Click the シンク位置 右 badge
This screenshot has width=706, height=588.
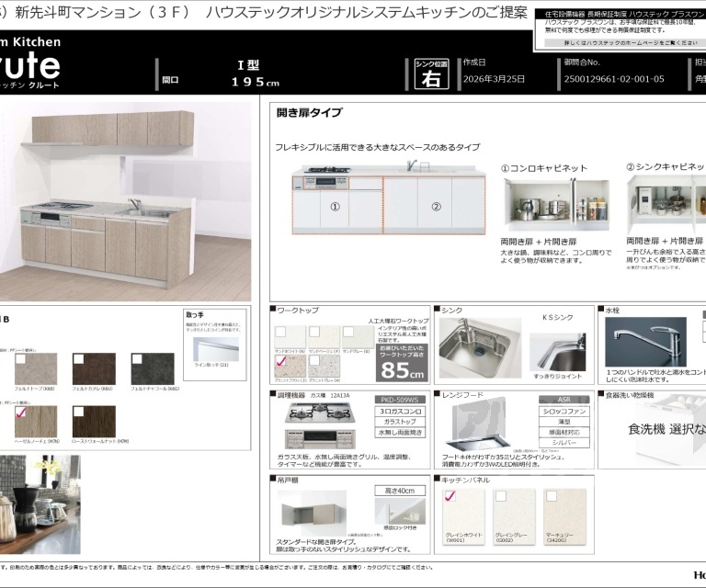(431, 73)
